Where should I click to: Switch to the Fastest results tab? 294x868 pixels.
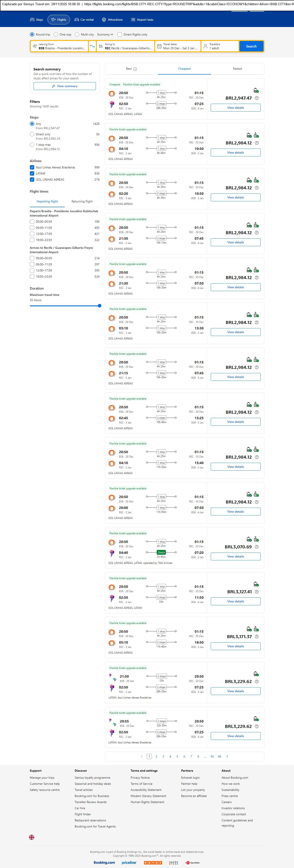tap(237, 69)
